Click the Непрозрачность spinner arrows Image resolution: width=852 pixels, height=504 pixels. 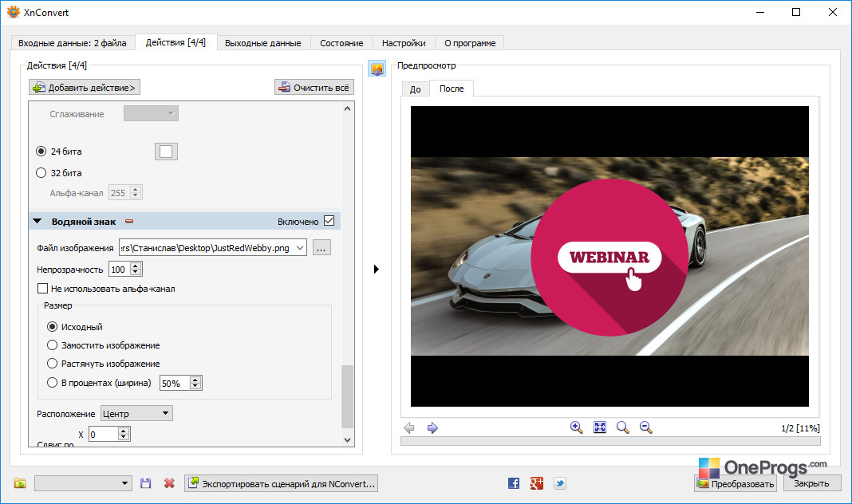(x=136, y=269)
